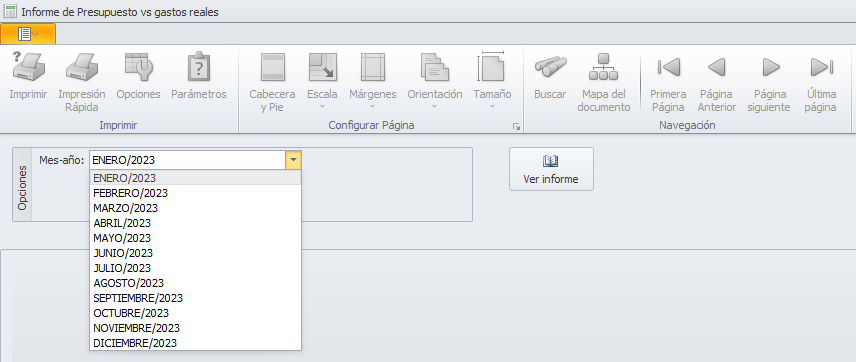Click the Mes-año input field

coord(187,160)
